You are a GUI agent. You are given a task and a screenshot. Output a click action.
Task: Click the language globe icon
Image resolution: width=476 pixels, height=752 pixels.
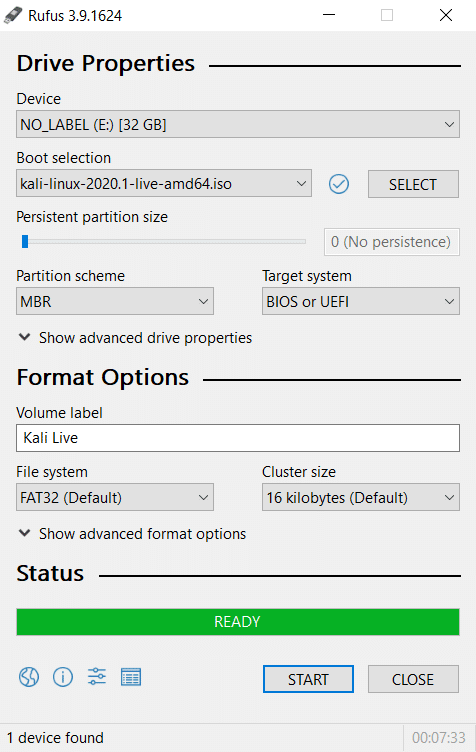point(29,677)
